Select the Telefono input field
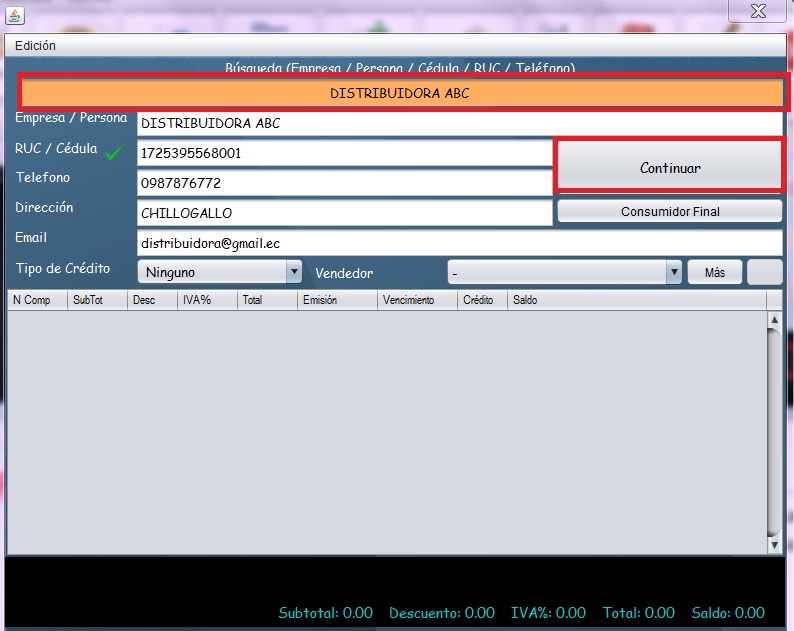 click(x=344, y=184)
